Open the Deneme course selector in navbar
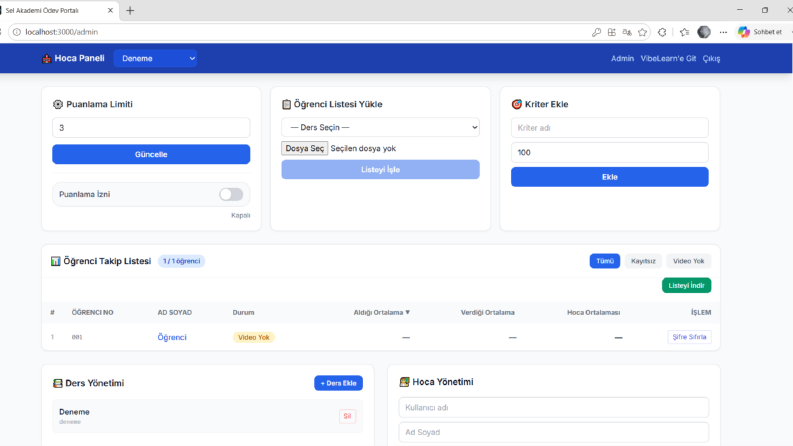 pos(155,59)
